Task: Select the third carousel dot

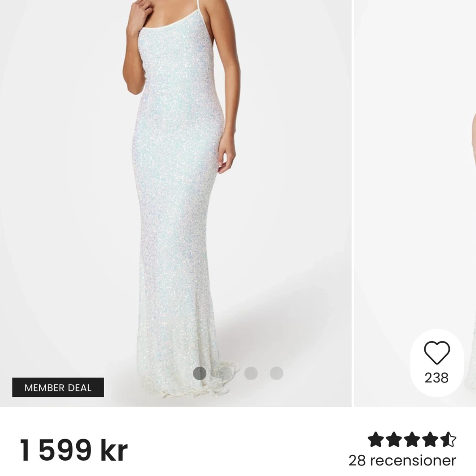Action: [251, 373]
